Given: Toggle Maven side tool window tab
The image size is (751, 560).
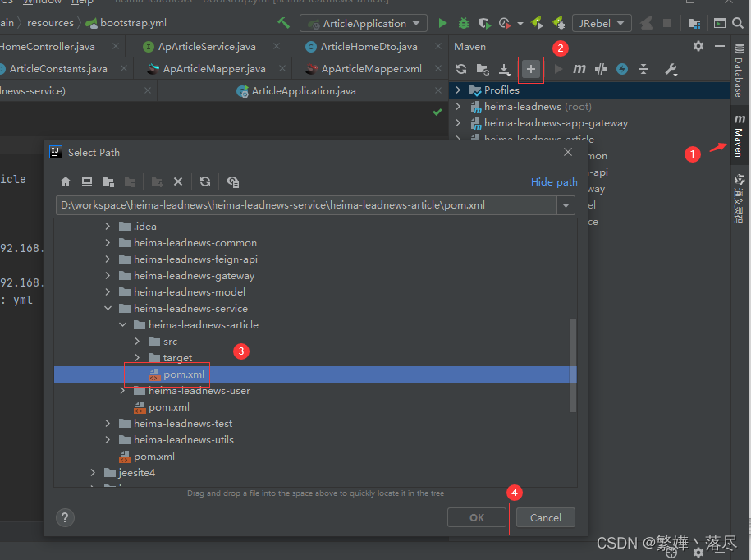Looking at the screenshot, I should (x=739, y=137).
